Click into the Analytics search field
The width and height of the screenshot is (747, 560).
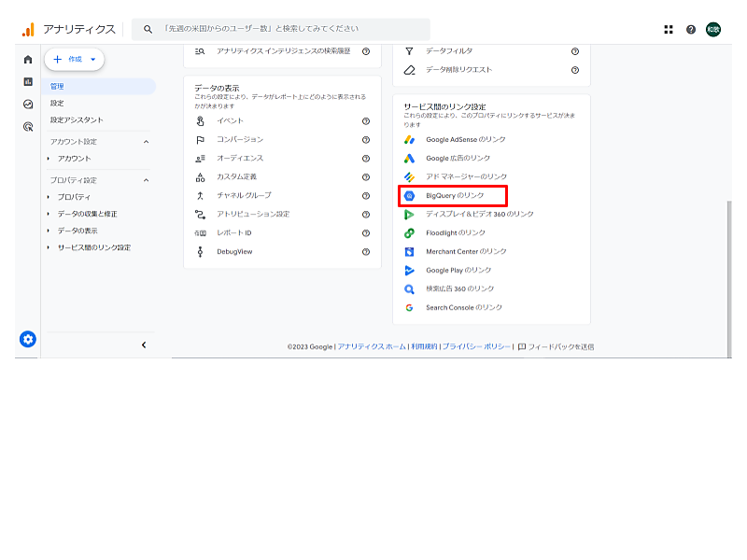pyautogui.click(x=281, y=29)
